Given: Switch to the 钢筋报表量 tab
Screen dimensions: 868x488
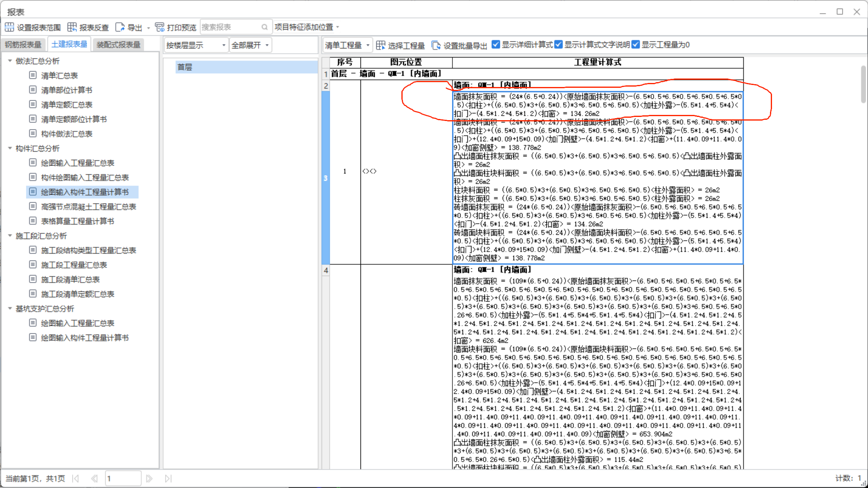Looking at the screenshot, I should click(x=23, y=45).
